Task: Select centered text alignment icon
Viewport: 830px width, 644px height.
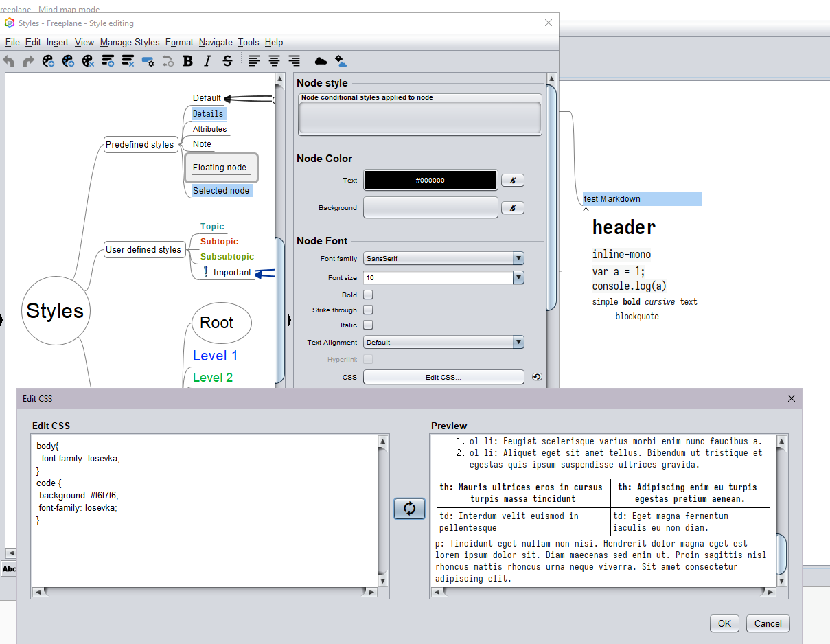Action: tap(274, 61)
